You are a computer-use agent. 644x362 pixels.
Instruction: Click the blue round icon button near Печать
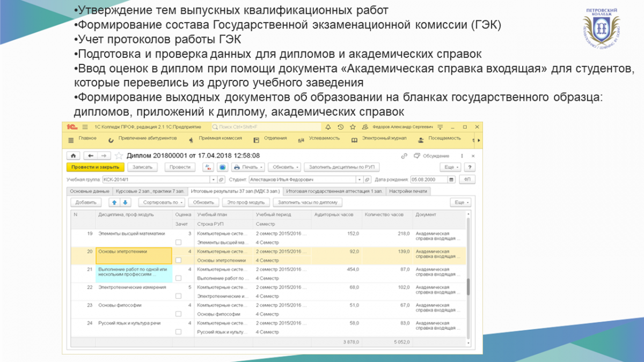(222, 167)
